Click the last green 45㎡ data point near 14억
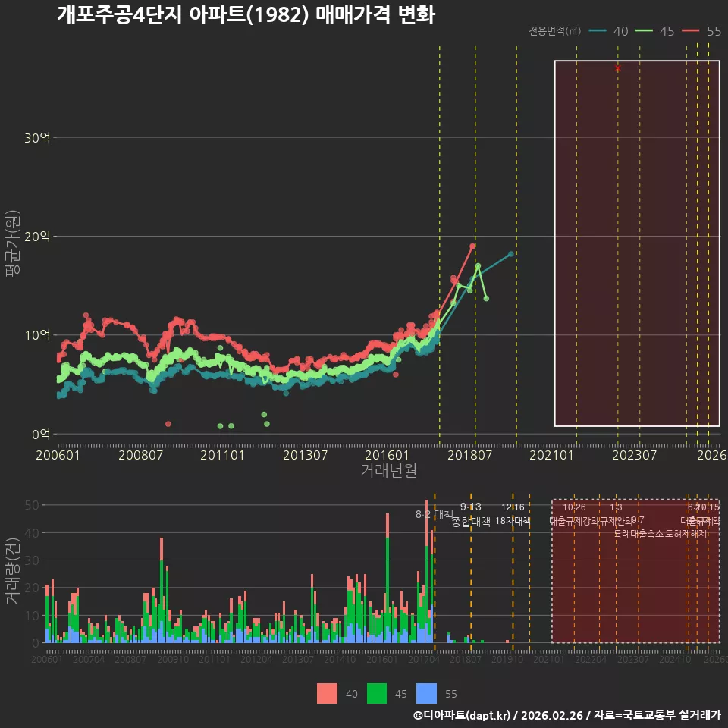728x728 pixels. point(486,299)
